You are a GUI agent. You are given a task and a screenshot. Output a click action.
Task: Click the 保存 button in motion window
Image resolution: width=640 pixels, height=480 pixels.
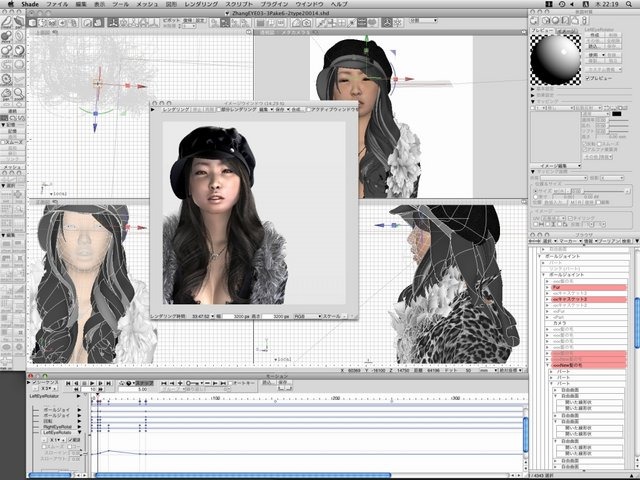283,382
